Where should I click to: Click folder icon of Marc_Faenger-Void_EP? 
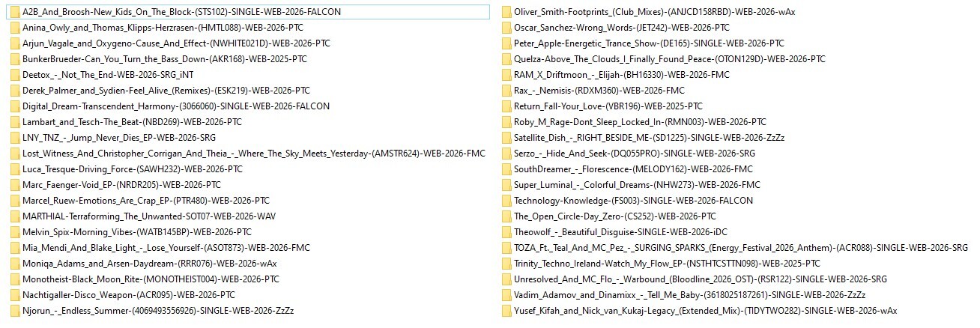pos(15,185)
